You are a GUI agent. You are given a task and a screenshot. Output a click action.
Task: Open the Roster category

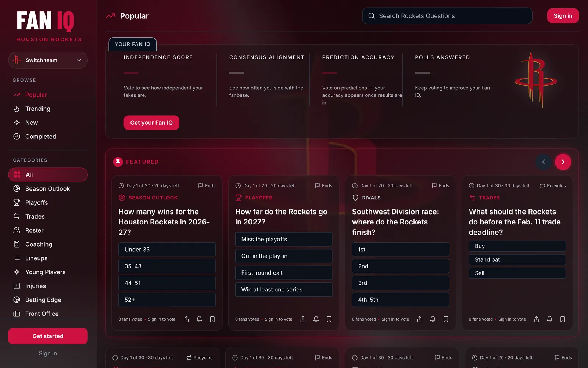click(x=48, y=230)
